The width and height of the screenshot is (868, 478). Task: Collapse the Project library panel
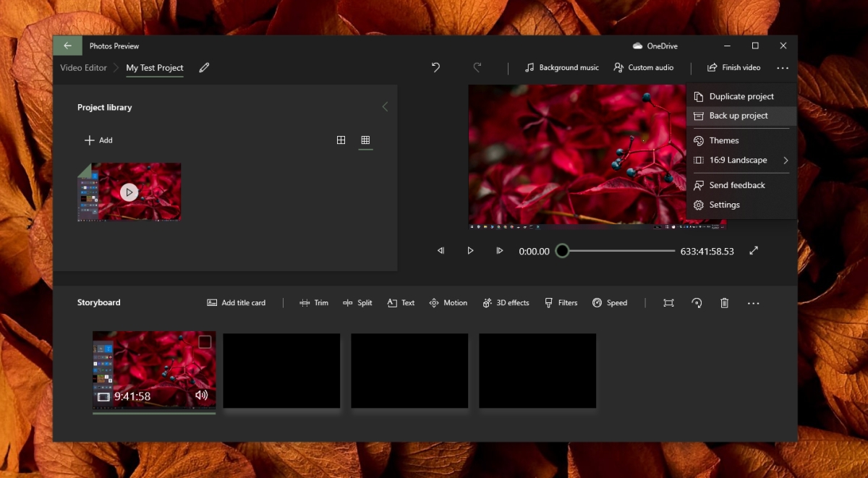click(385, 106)
